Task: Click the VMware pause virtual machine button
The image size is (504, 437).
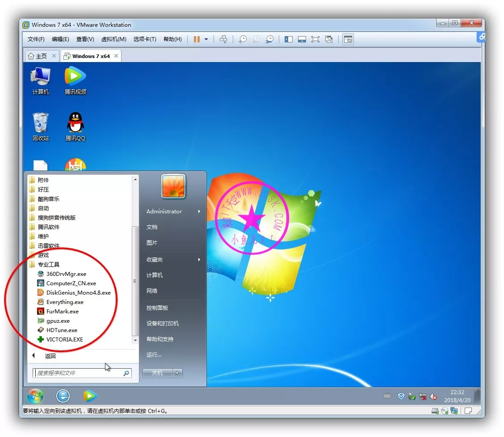Action: coord(197,39)
